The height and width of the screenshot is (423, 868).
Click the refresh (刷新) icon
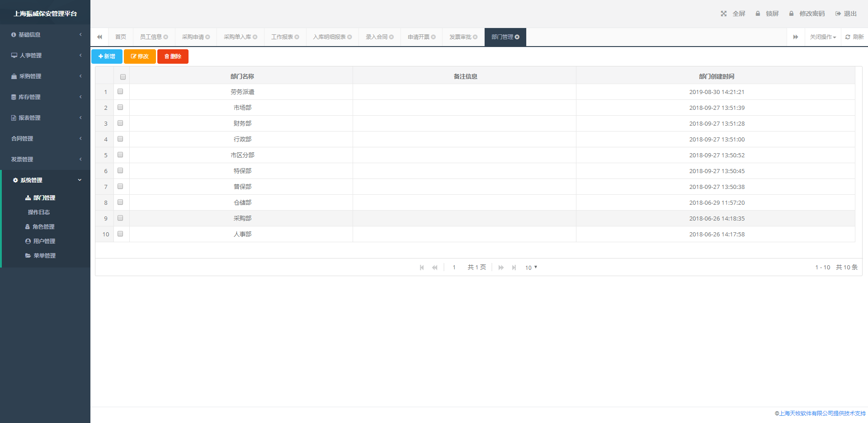click(x=848, y=37)
